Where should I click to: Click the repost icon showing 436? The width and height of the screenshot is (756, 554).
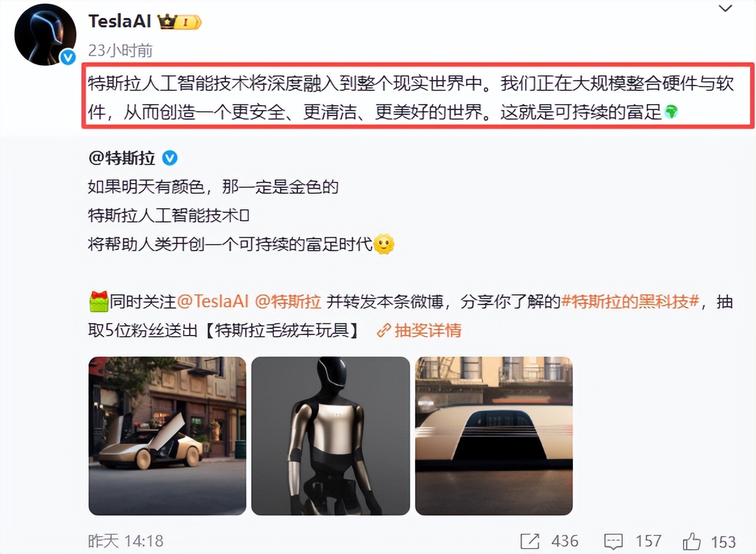pyautogui.click(x=531, y=541)
